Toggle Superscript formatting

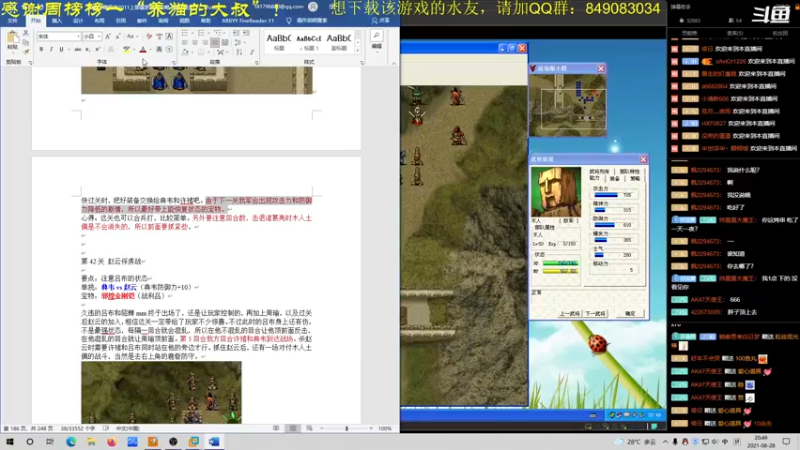point(97,49)
